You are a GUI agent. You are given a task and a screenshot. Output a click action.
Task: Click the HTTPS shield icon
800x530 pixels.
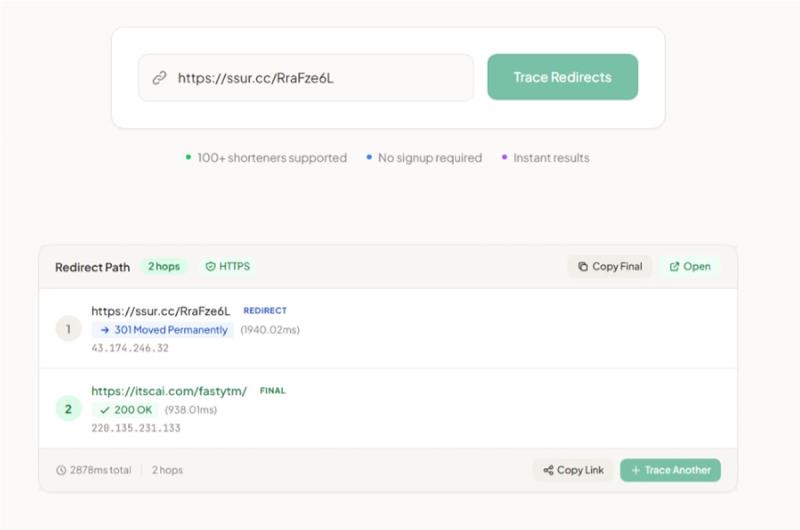coord(210,266)
